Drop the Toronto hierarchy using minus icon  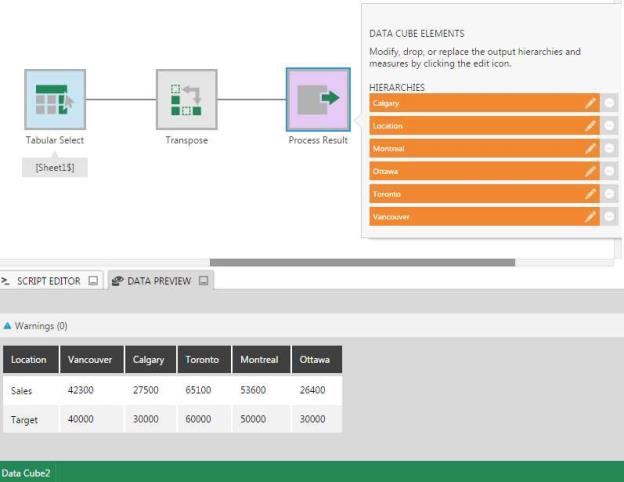click(x=610, y=194)
